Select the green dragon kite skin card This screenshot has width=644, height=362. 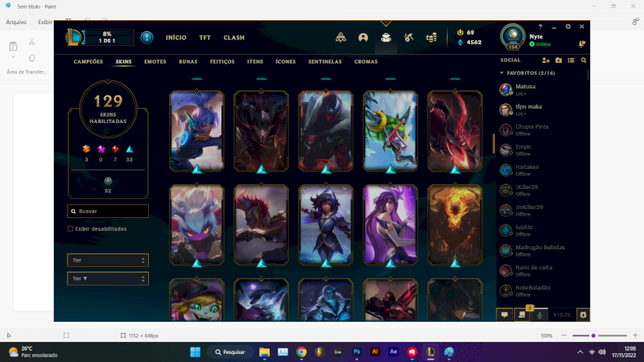(390, 131)
